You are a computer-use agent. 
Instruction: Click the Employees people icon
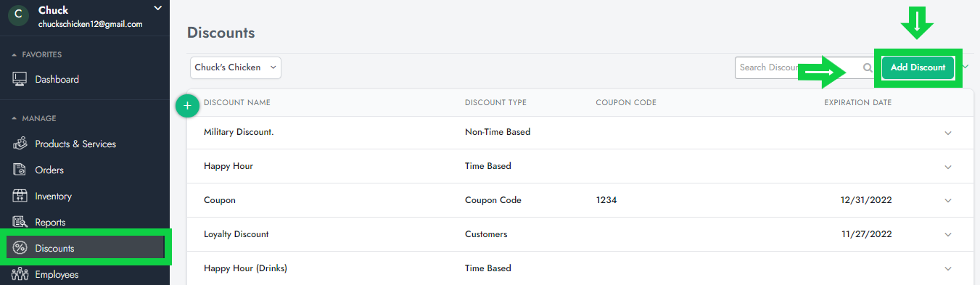pos(20,274)
